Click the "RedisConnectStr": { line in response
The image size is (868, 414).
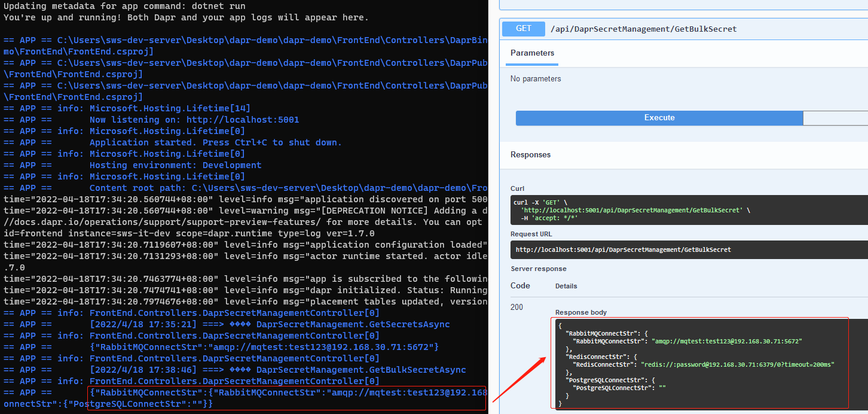(601, 357)
